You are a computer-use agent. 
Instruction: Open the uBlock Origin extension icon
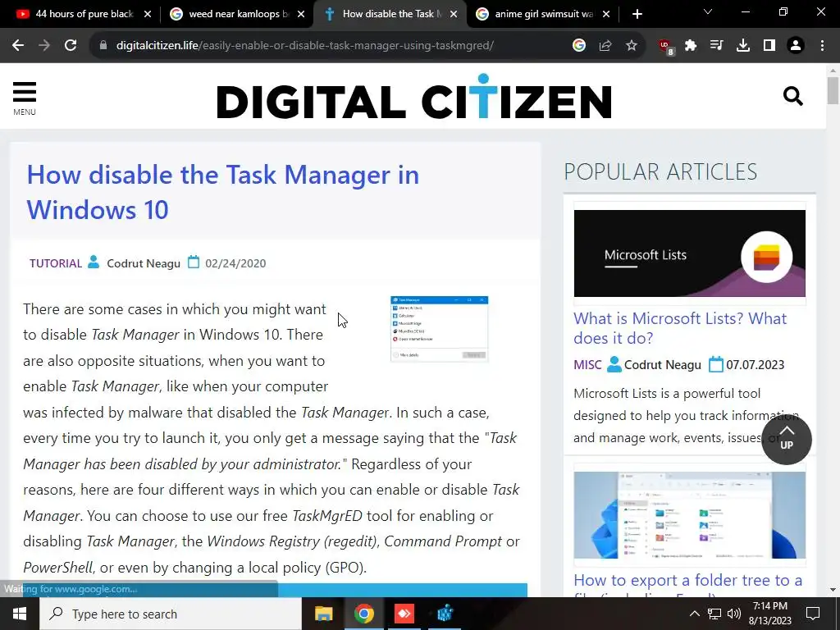(666, 47)
